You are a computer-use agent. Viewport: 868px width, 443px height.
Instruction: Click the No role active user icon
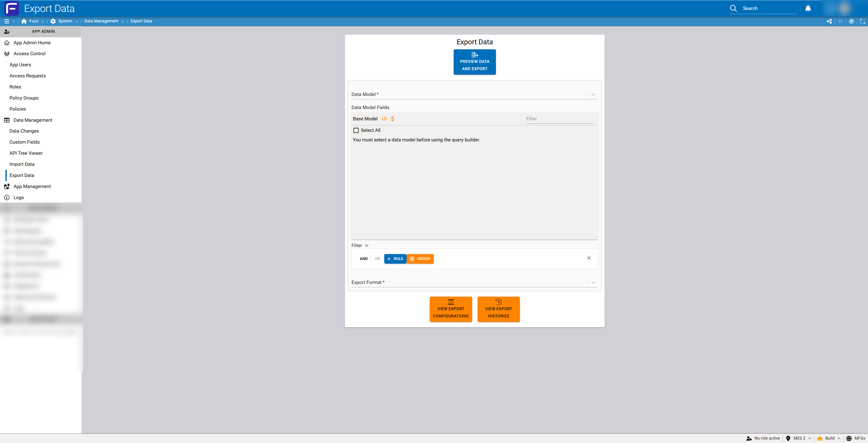[749, 438]
